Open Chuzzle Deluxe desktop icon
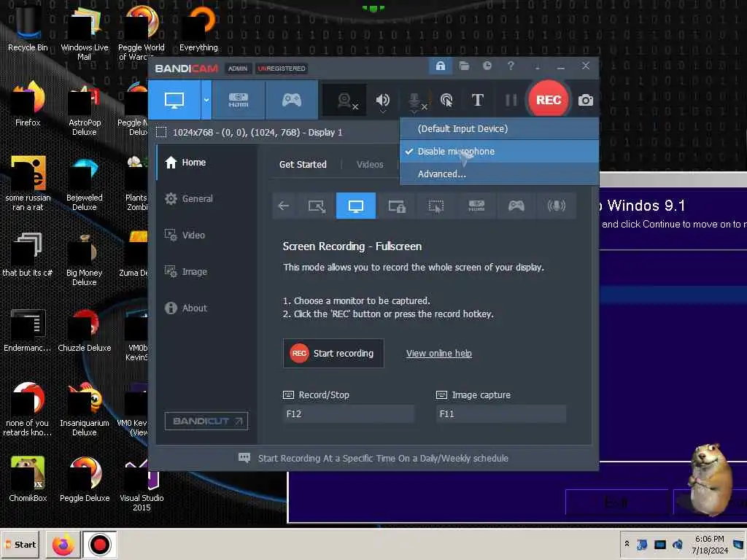Viewport: 747px width, 560px height. coord(85,330)
